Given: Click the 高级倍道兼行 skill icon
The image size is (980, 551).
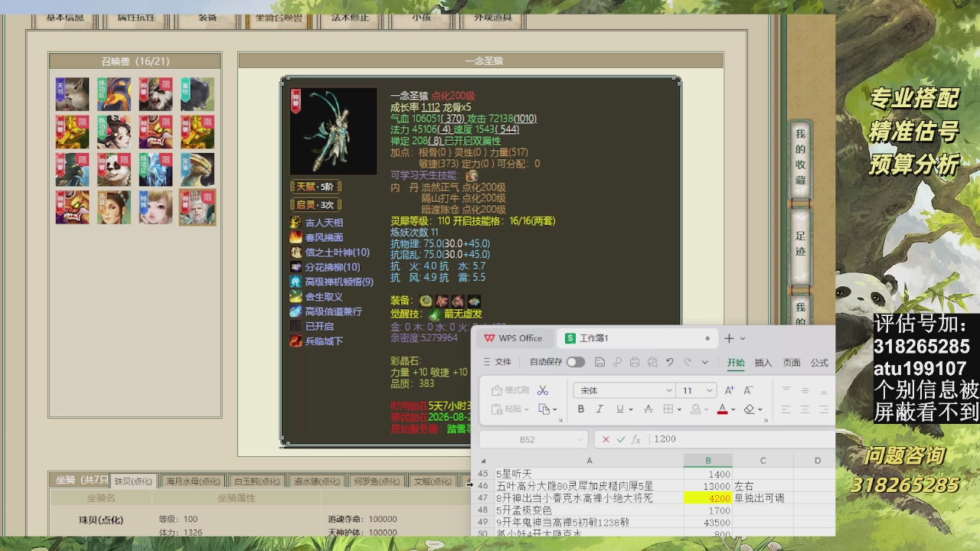Looking at the screenshot, I should (x=296, y=311).
